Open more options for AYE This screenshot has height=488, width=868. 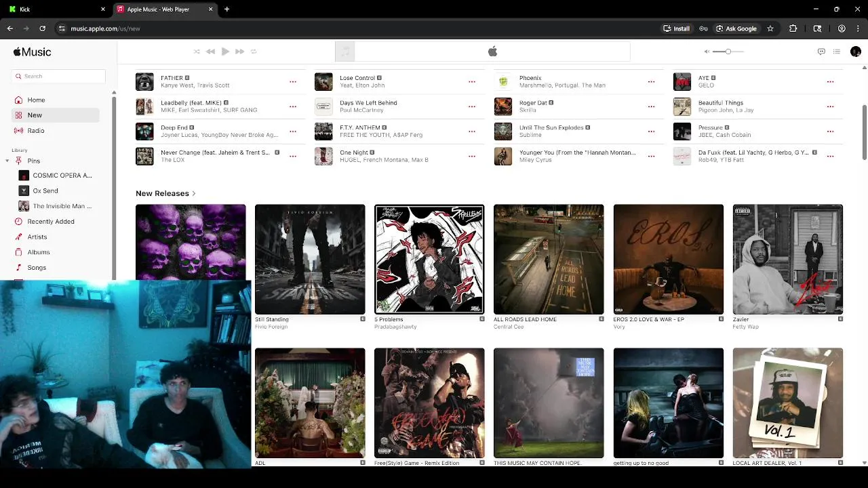830,81
